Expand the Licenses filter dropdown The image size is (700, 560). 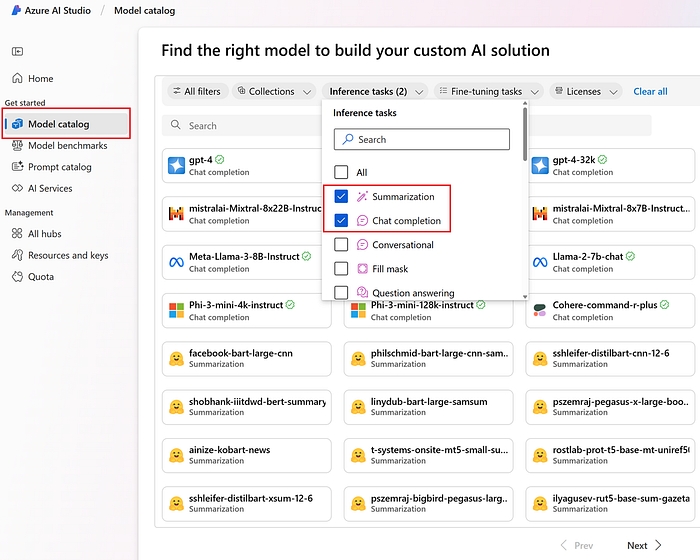[x=585, y=92]
